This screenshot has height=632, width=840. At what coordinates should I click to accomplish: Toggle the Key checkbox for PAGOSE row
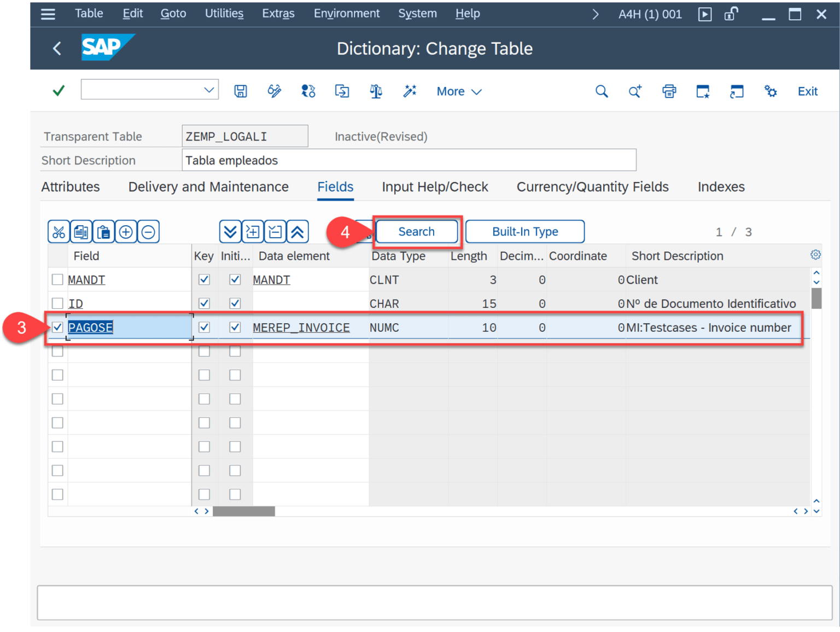coord(204,327)
